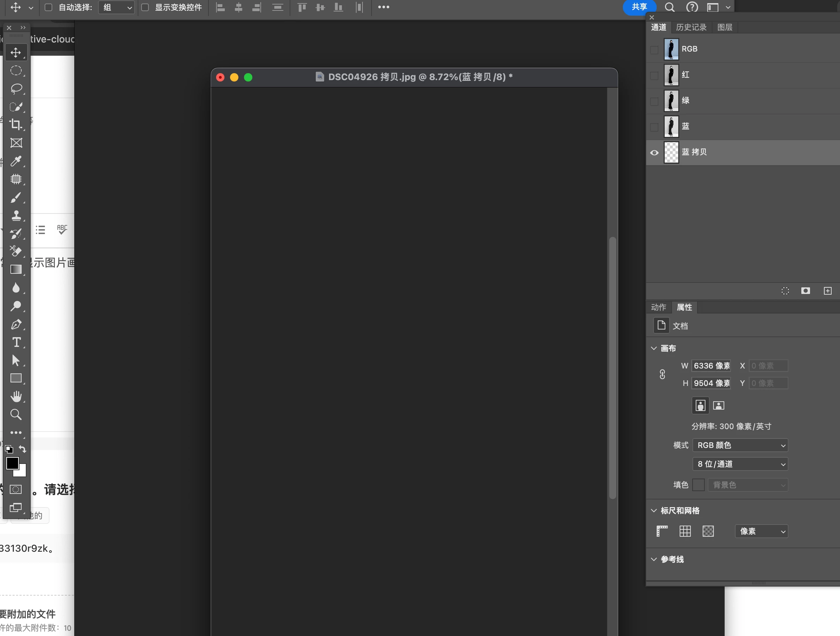
Task: Select the Crop tool
Action: pos(16,124)
